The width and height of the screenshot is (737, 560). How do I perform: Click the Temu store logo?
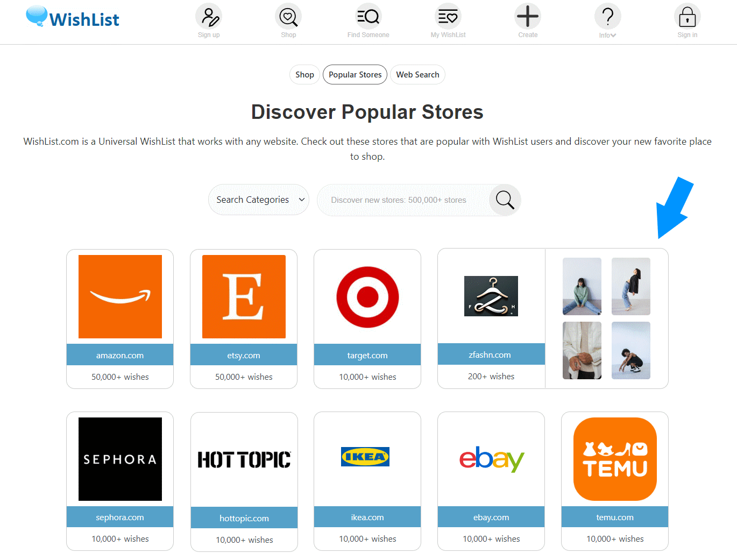click(x=615, y=459)
